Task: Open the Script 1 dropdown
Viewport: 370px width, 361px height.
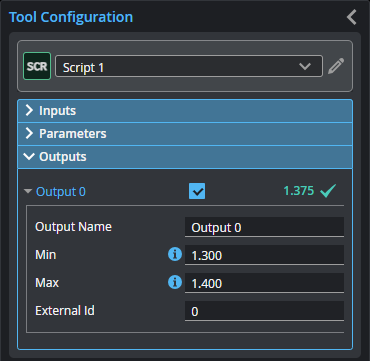Action: coord(189,66)
